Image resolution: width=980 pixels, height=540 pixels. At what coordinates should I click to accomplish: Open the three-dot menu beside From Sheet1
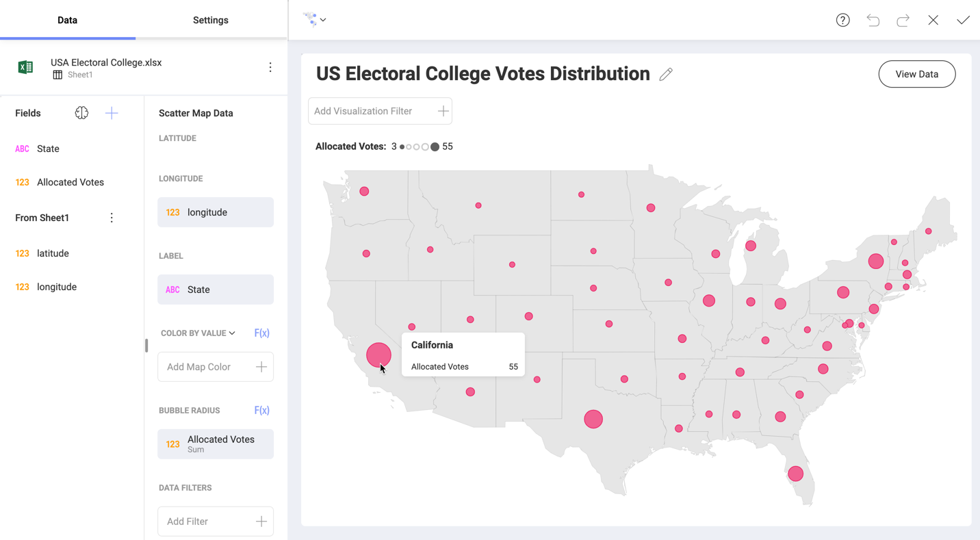[112, 217]
